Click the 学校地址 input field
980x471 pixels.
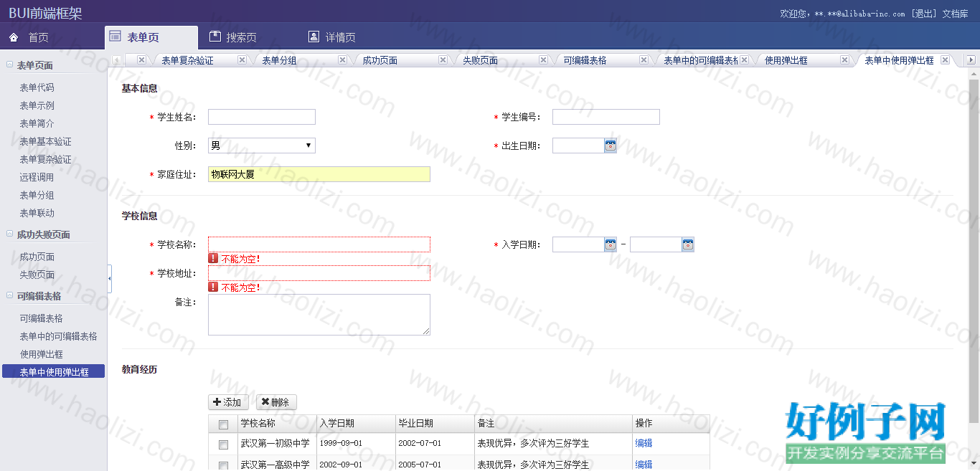[x=319, y=273]
